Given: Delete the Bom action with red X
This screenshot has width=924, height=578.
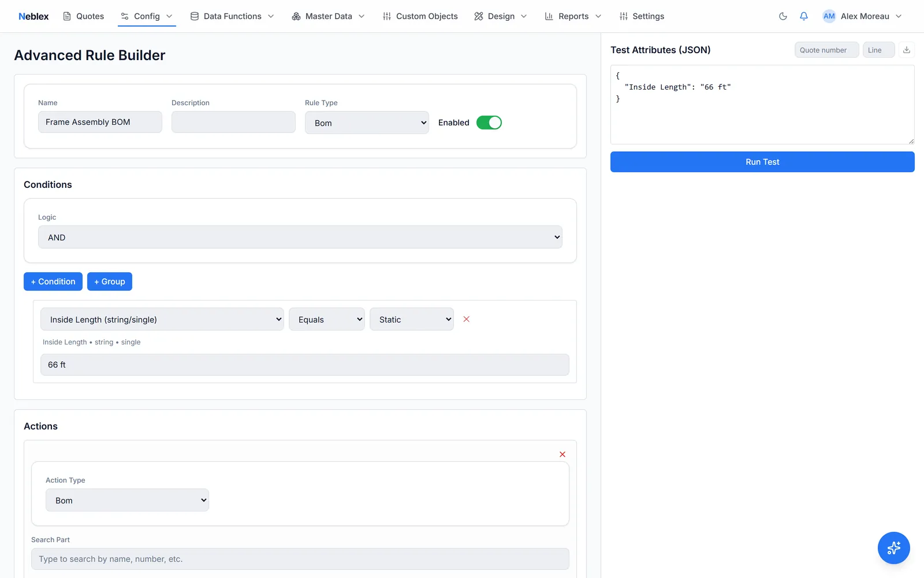Looking at the screenshot, I should pyautogui.click(x=562, y=454).
